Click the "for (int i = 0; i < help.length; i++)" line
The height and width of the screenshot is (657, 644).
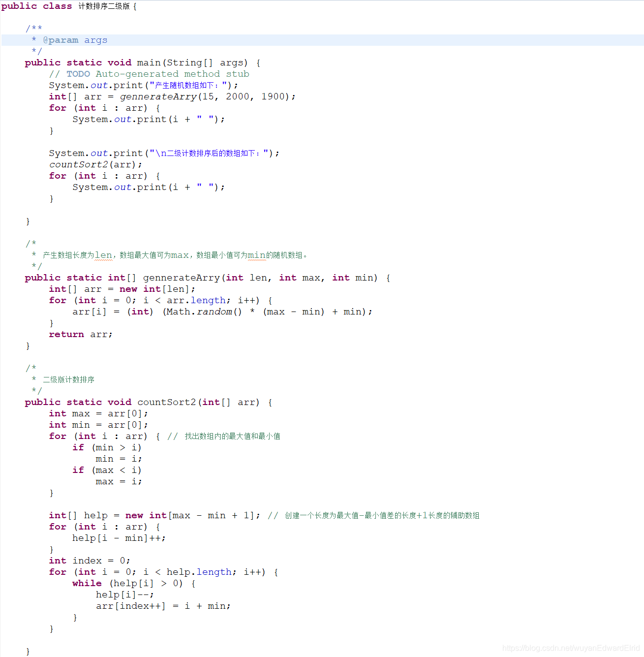pos(163,572)
